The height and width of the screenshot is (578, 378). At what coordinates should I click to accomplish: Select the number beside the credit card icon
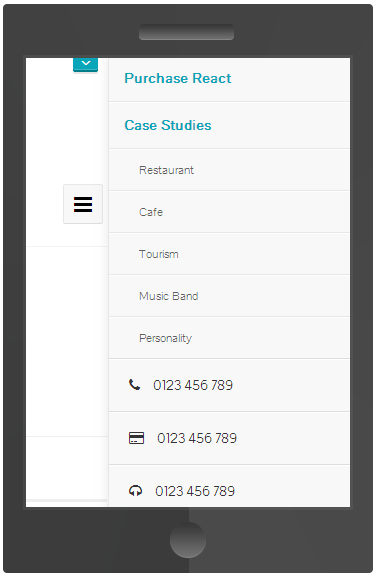pyautogui.click(x=197, y=438)
